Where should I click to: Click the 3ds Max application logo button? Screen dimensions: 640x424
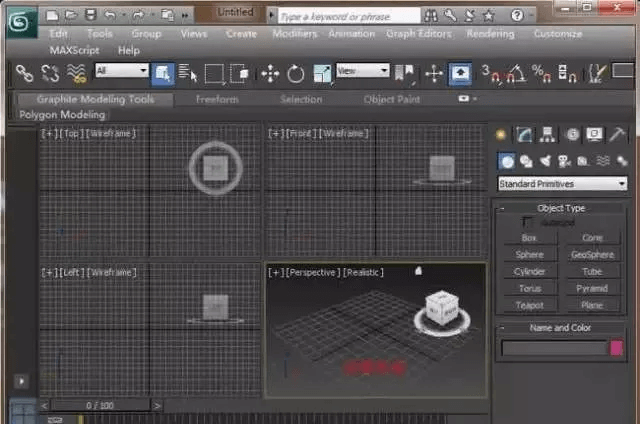point(20,23)
